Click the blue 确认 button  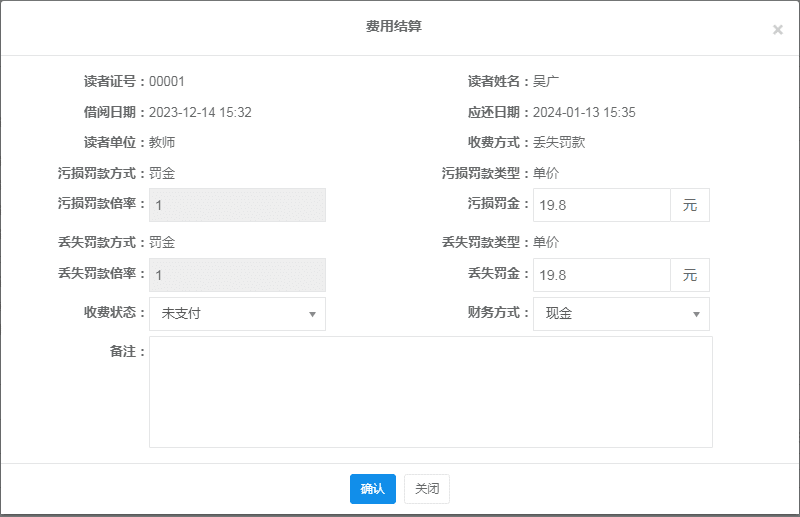coord(372,489)
